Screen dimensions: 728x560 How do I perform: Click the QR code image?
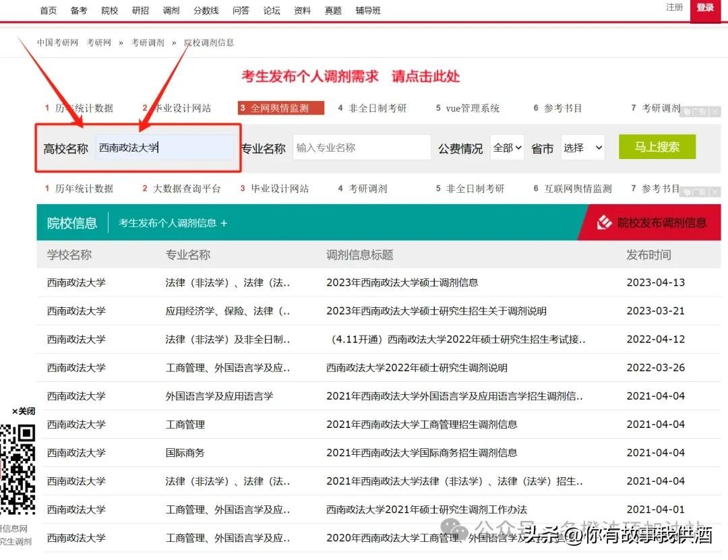click(18, 468)
